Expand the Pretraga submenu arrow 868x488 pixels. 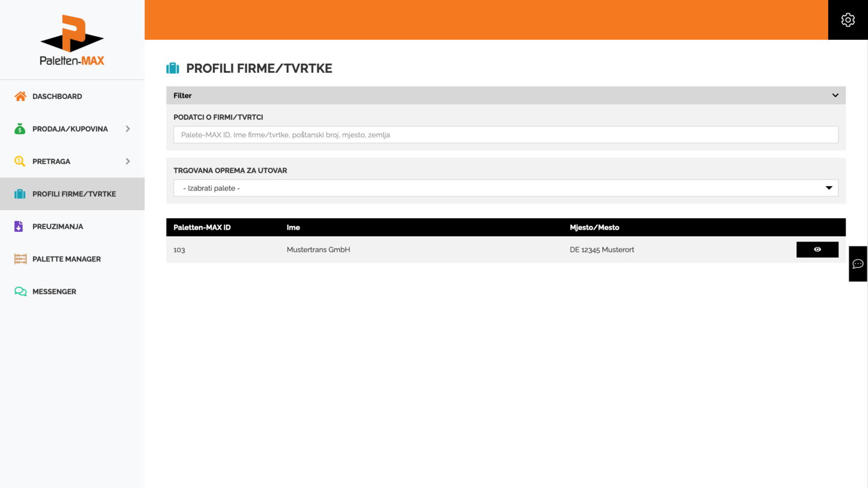click(128, 161)
